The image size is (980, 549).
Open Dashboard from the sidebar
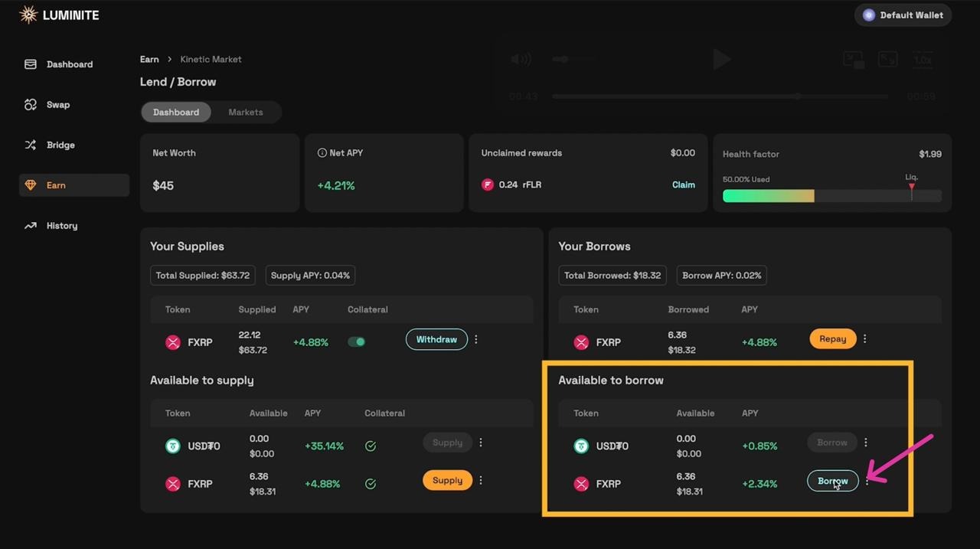(x=69, y=64)
